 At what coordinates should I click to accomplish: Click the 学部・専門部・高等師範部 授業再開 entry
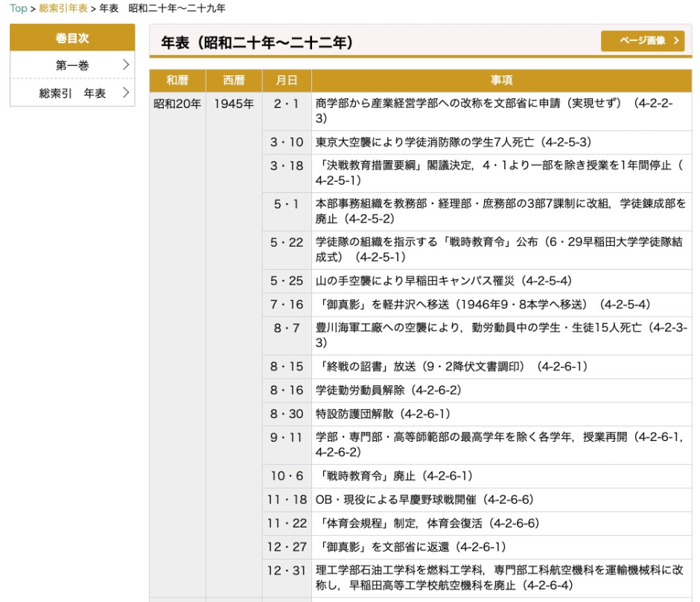[x=502, y=445]
